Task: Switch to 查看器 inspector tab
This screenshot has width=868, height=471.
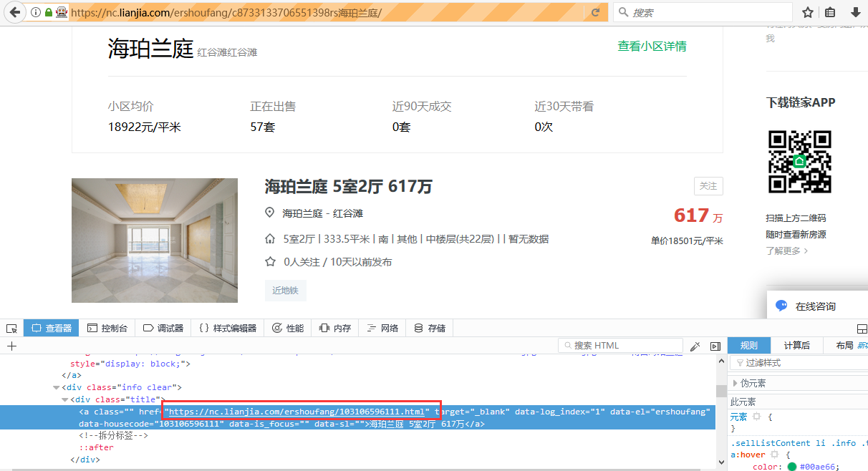Action: 52,328
